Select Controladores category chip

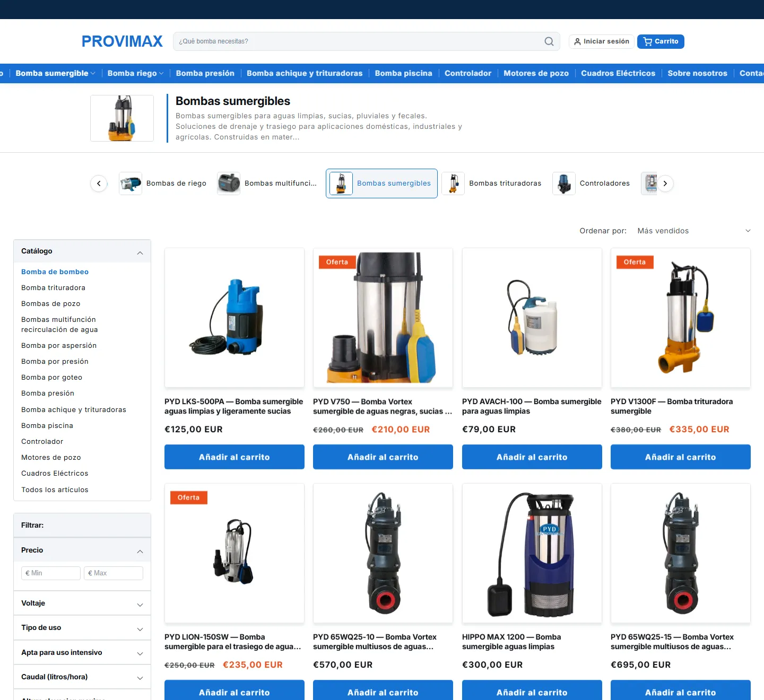pyautogui.click(x=591, y=183)
